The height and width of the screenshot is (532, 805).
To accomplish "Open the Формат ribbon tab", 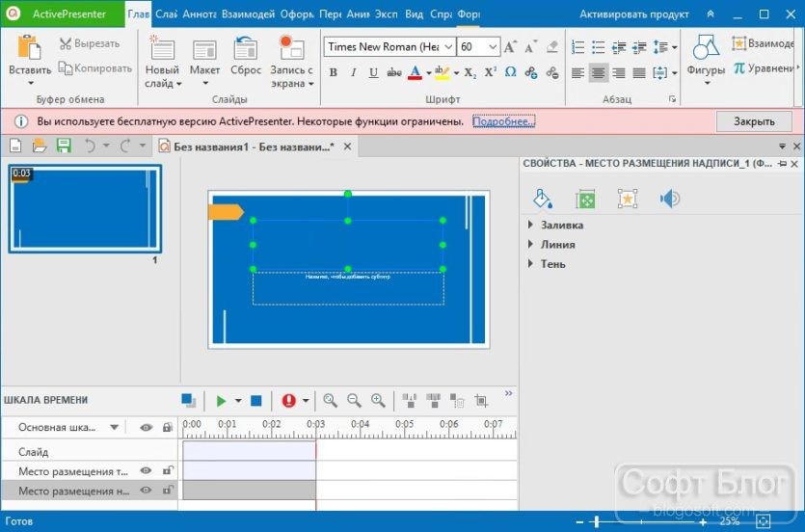I will coord(469,14).
